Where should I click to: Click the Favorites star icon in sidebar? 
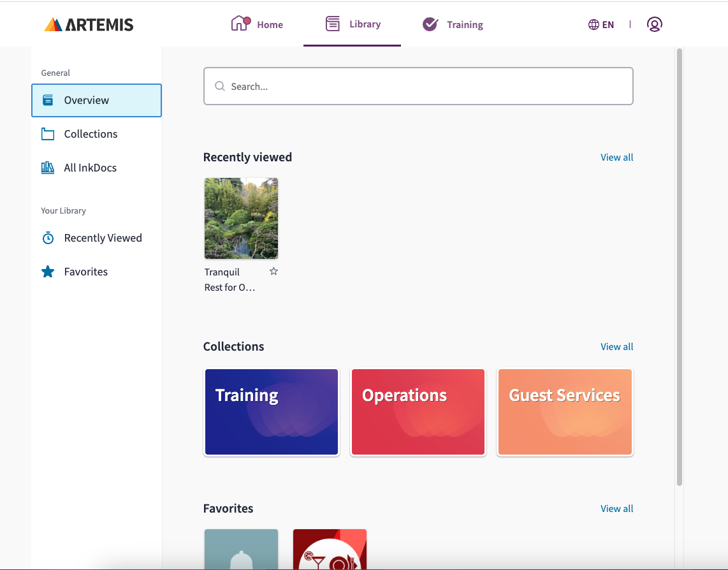(x=48, y=272)
